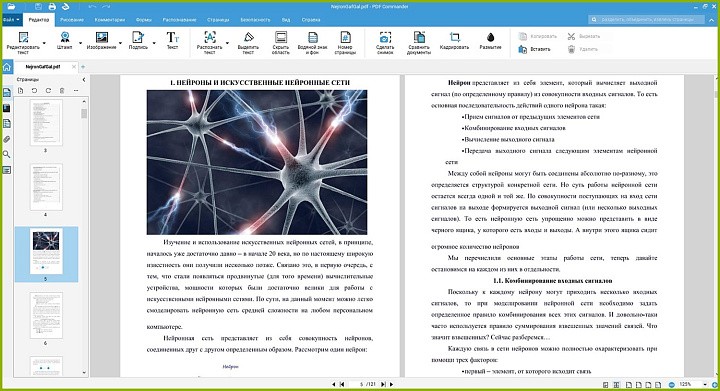Collapse the Страницы side panel
The width and height of the screenshot is (720, 391).
point(84,79)
